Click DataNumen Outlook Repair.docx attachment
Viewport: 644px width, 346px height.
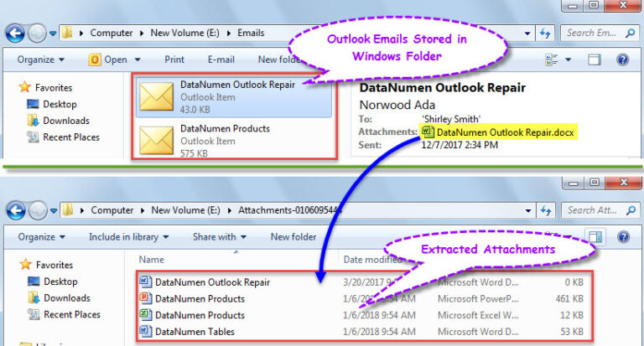[498, 132]
